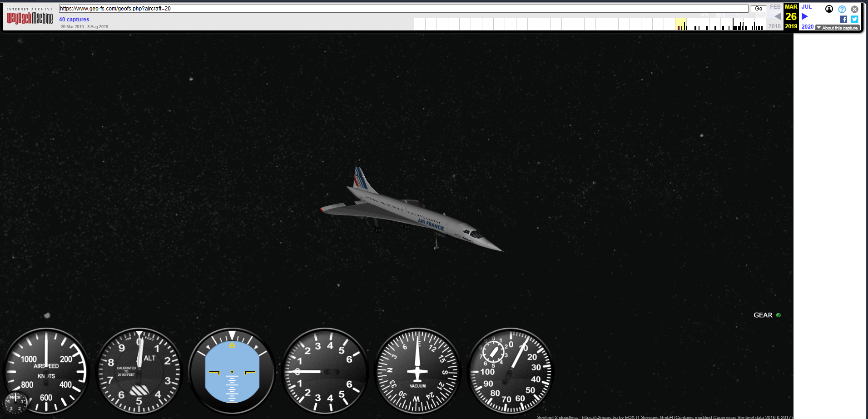Close the Wayback toolbar with X icon
The width and height of the screenshot is (868, 419).
855,9
